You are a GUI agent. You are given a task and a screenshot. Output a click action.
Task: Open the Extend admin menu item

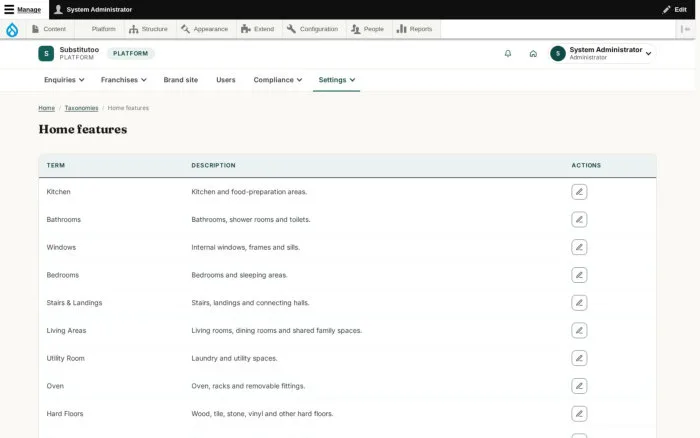(258, 29)
